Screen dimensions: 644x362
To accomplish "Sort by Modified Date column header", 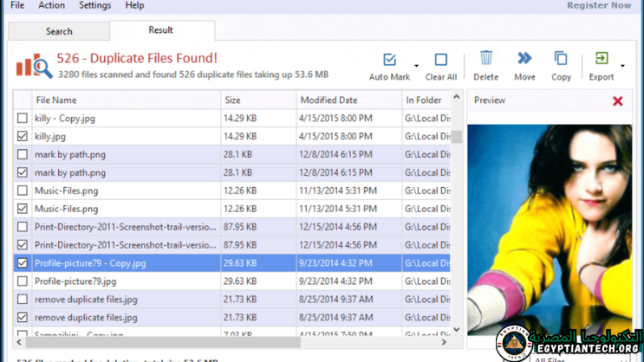I will click(x=349, y=100).
